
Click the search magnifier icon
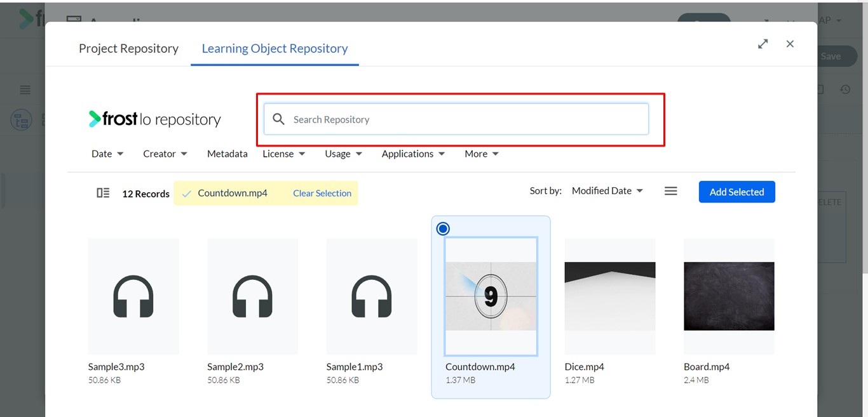(278, 119)
